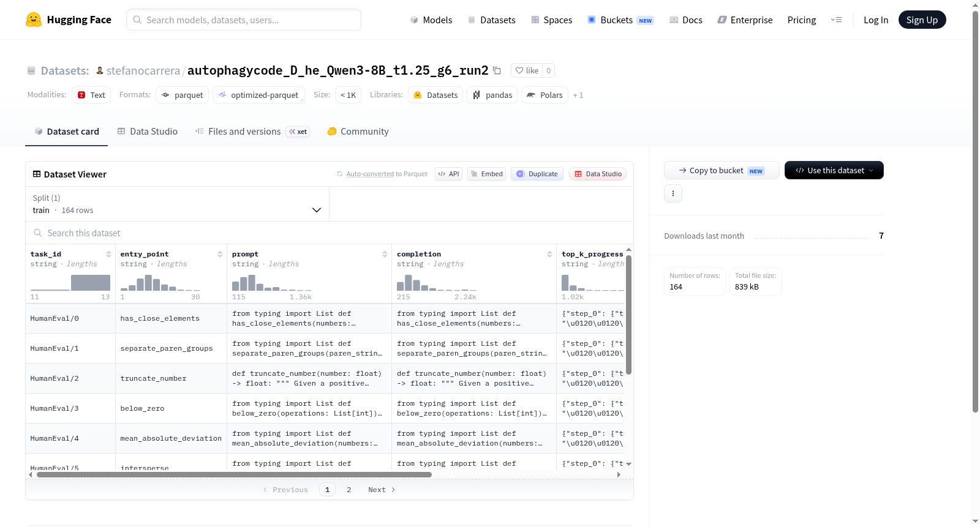Image resolution: width=980 pixels, height=527 pixels.
Task: Click the Dataset Viewer table icon
Action: (x=37, y=174)
